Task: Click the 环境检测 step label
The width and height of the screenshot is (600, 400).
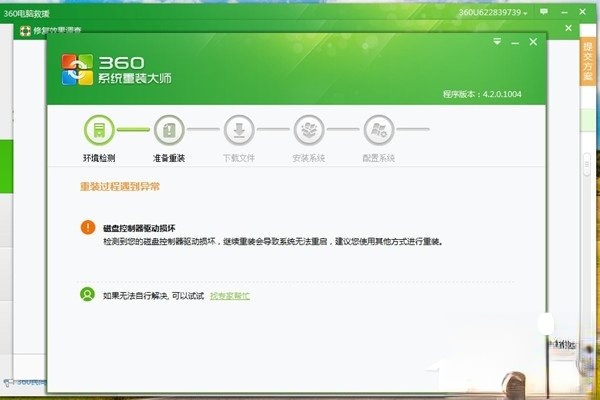Action: pos(99,158)
